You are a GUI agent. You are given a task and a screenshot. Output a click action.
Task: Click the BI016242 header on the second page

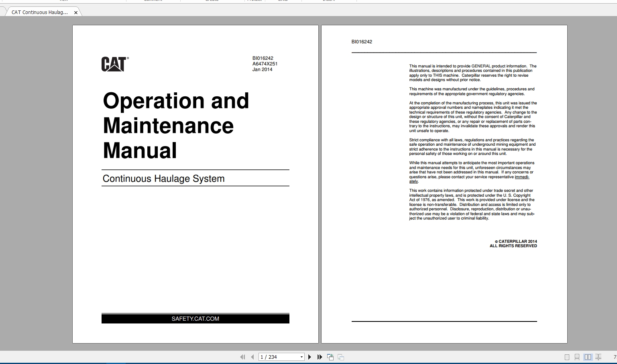coord(362,42)
